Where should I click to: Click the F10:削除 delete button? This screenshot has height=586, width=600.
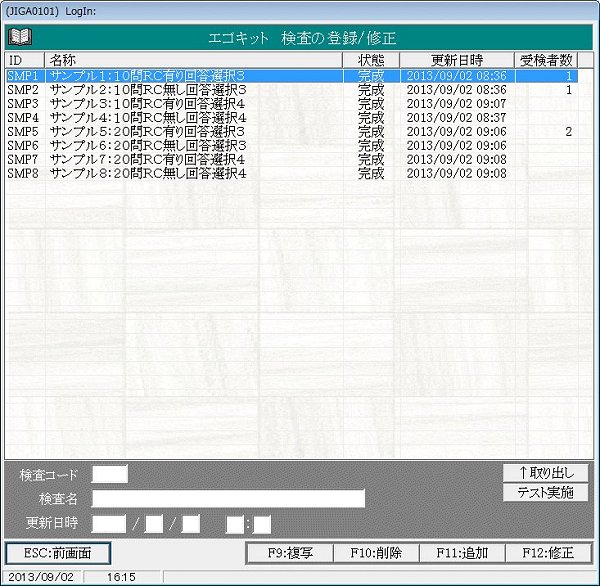point(376,553)
